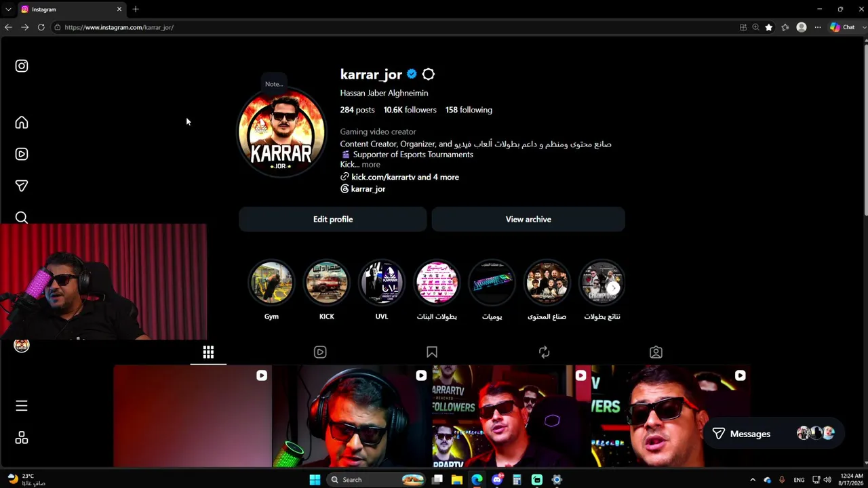Image resolution: width=868 pixels, height=488 pixels.
Task: Add a note via the Note bubble
Action: 274,84
